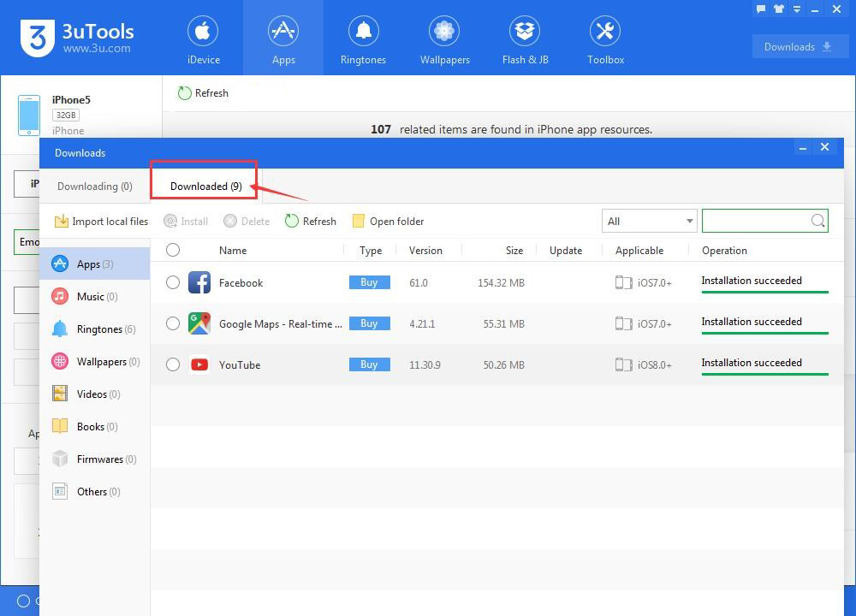This screenshot has width=856, height=616.
Task: Sort by Version column header
Action: [x=425, y=251]
